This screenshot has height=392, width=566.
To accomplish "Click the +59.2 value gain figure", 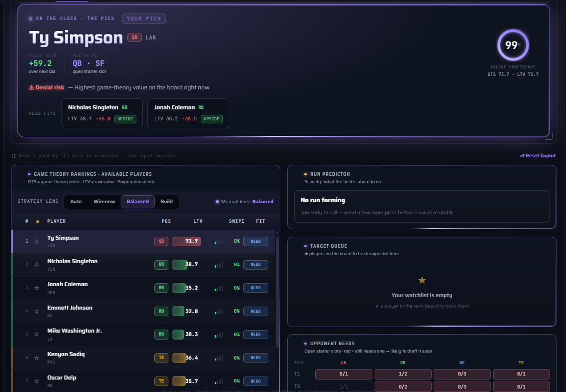I will pos(40,63).
